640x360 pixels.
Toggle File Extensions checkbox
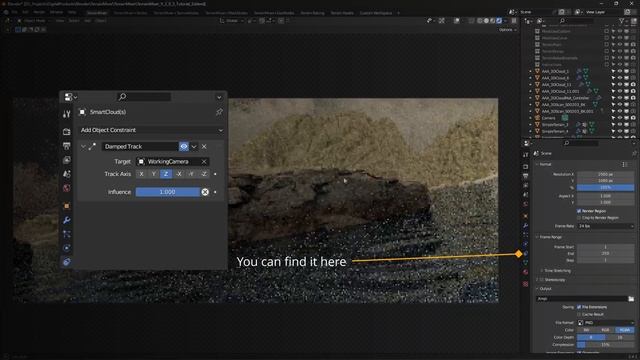click(579, 307)
